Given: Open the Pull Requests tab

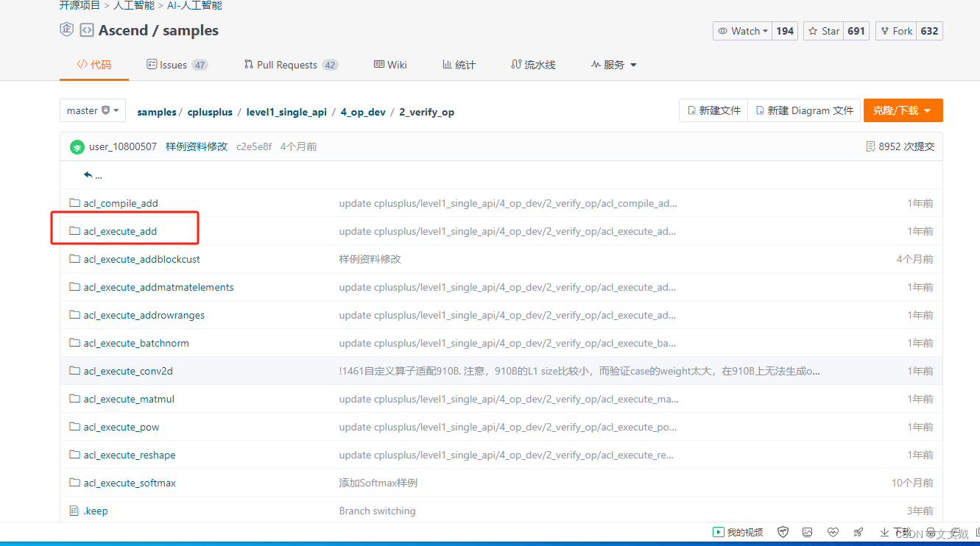Looking at the screenshot, I should tap(291, 65).
